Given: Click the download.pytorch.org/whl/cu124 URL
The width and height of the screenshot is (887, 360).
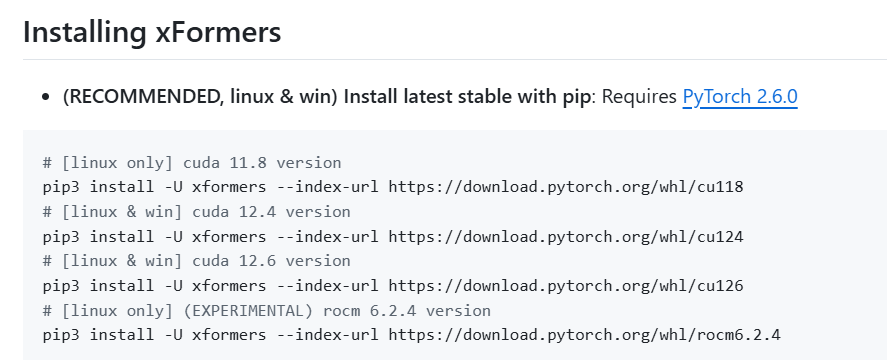Looking at the screenshot, I should tap(566, 236).
